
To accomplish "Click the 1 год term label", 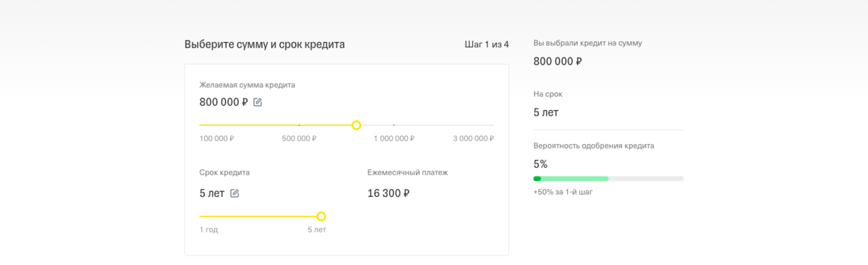I will (208, 230).
